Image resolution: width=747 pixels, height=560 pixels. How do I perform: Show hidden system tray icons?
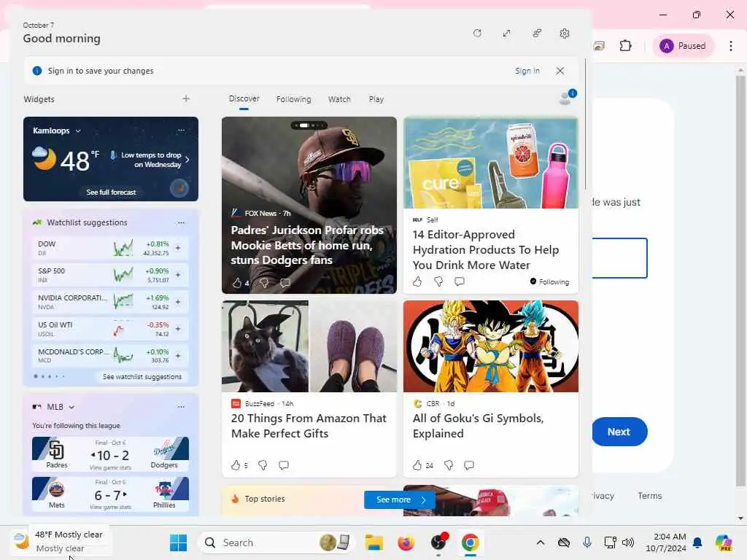click(x=541, y=542)
